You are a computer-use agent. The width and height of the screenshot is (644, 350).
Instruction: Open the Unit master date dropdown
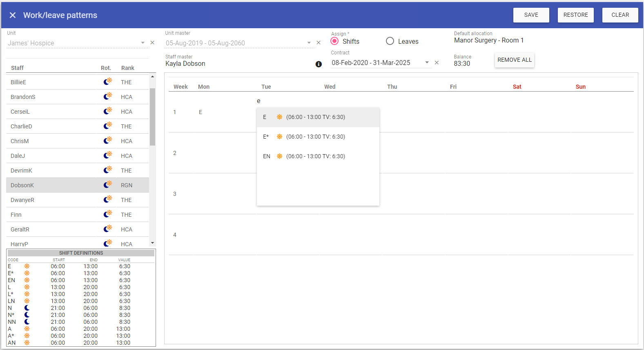coord(309,43)
